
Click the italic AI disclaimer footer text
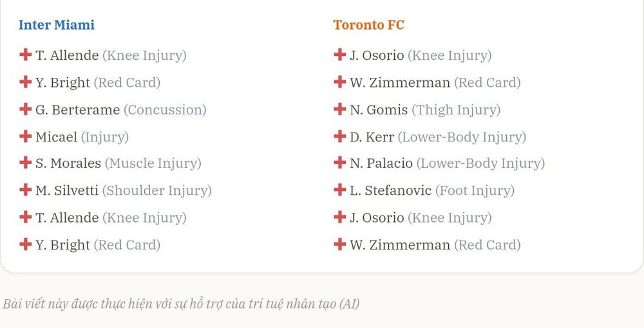pyautogui.click(x=181, y=304)
